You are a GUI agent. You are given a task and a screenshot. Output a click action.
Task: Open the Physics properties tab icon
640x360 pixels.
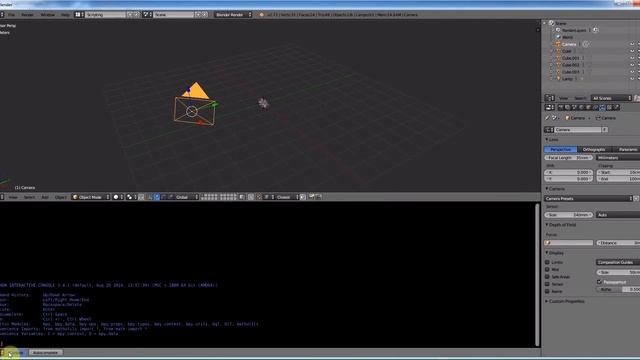click(x=616, y=107)
